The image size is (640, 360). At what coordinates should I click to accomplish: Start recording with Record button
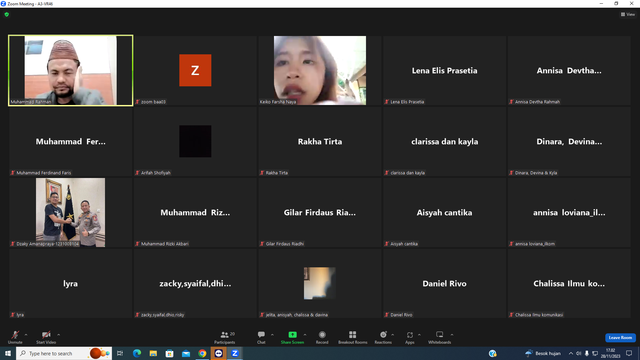(x=322, y=338)
